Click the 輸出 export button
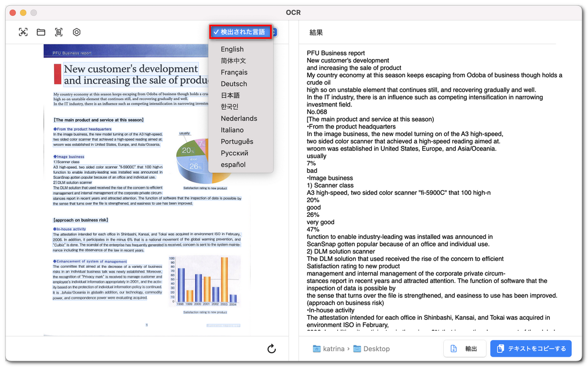This screenshot has width=588, height=367. point(465,349)
